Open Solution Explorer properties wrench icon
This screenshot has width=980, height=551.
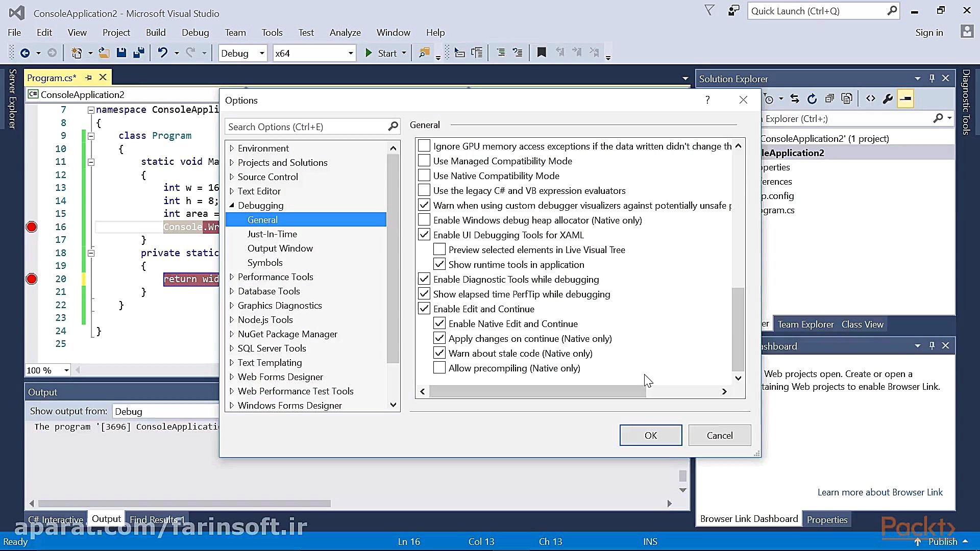coord(888,99)
